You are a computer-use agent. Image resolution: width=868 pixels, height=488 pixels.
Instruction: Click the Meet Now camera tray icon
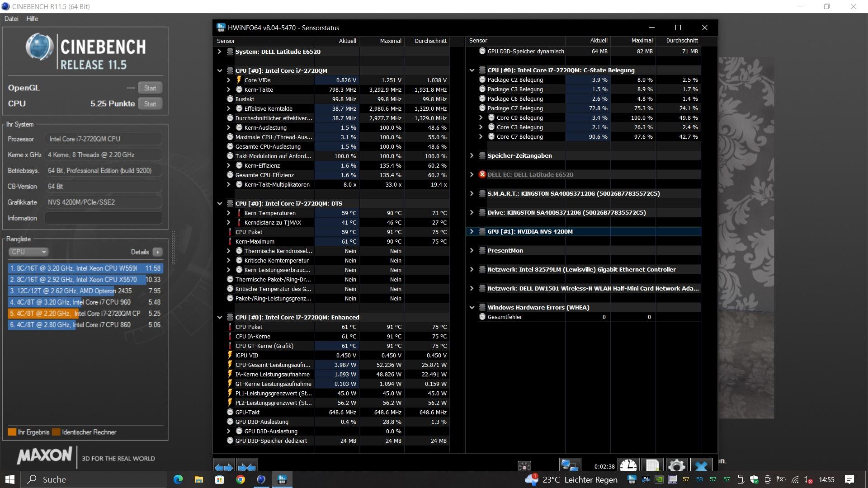pos(768,479)
